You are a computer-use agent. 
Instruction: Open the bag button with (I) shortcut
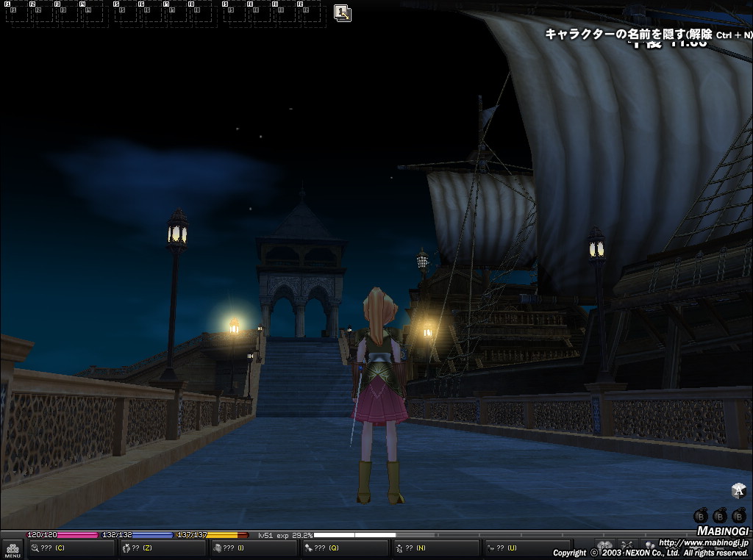tap(254, 548)
